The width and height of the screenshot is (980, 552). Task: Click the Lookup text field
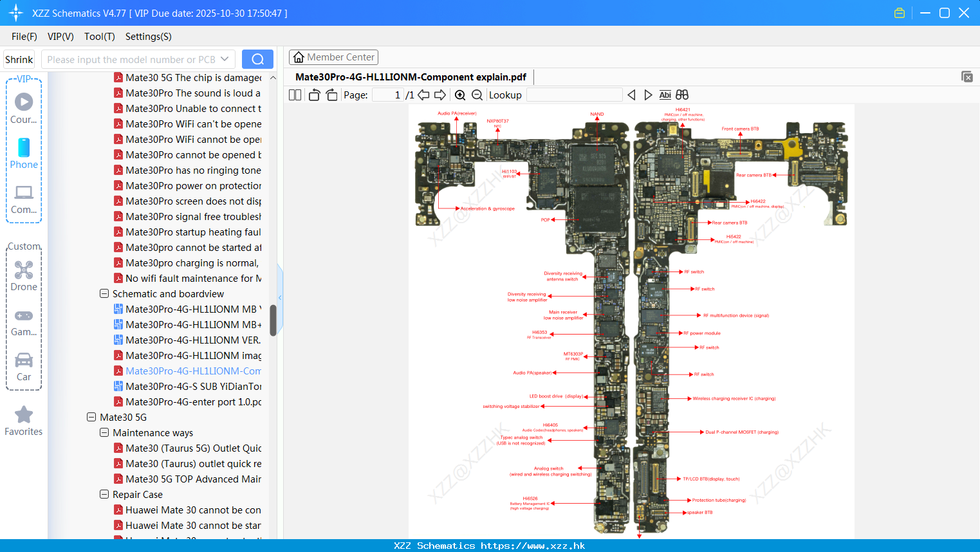pyautogui.click(x=574, y=95)
